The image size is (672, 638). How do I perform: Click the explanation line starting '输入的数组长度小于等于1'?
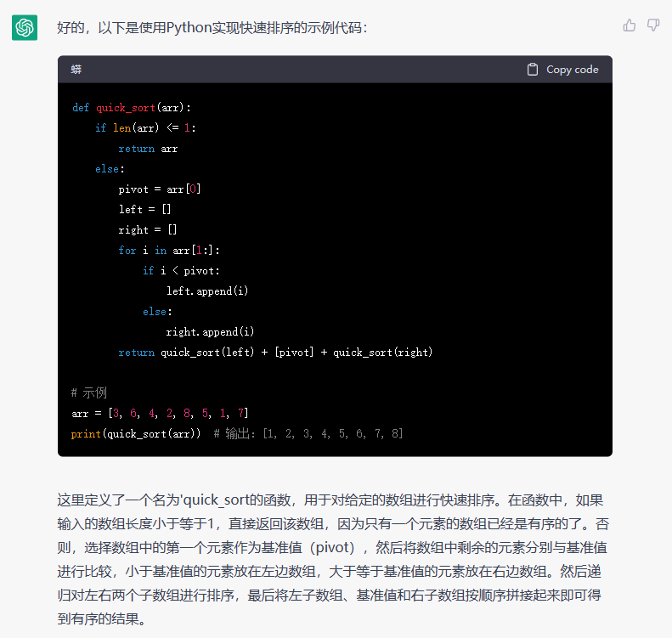333,523
